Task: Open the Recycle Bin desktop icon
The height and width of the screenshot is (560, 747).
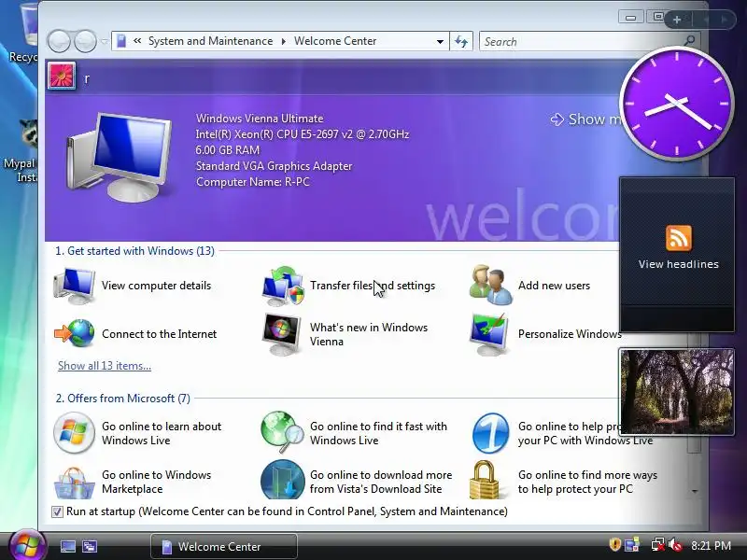Action: [24, 34]
